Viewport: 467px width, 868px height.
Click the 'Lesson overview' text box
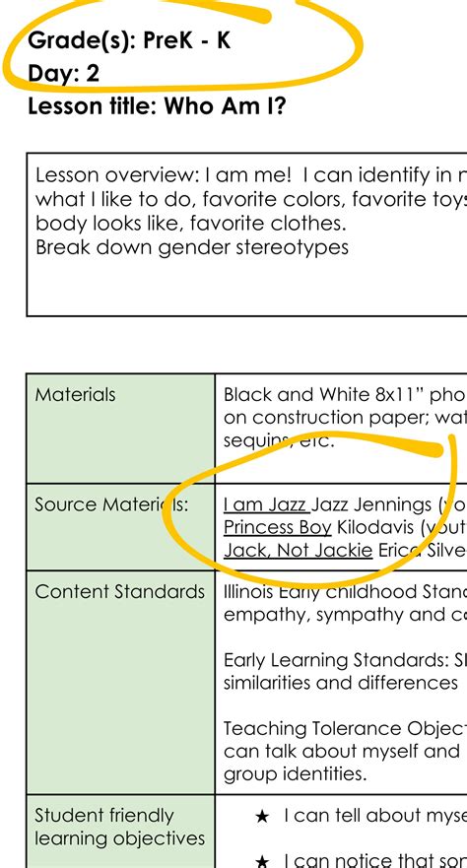246,234
